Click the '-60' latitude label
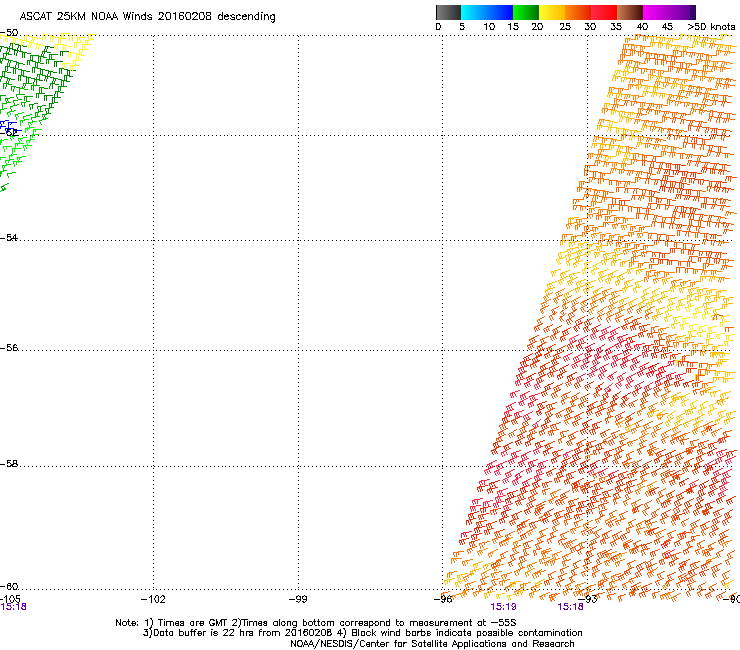 9,587
